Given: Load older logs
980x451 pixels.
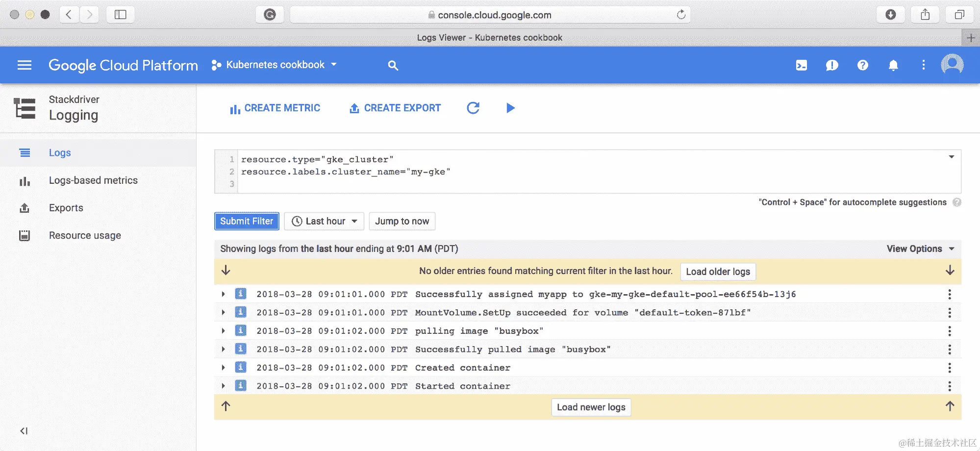Looking at the screenshot, I should [x=718, y=272].
